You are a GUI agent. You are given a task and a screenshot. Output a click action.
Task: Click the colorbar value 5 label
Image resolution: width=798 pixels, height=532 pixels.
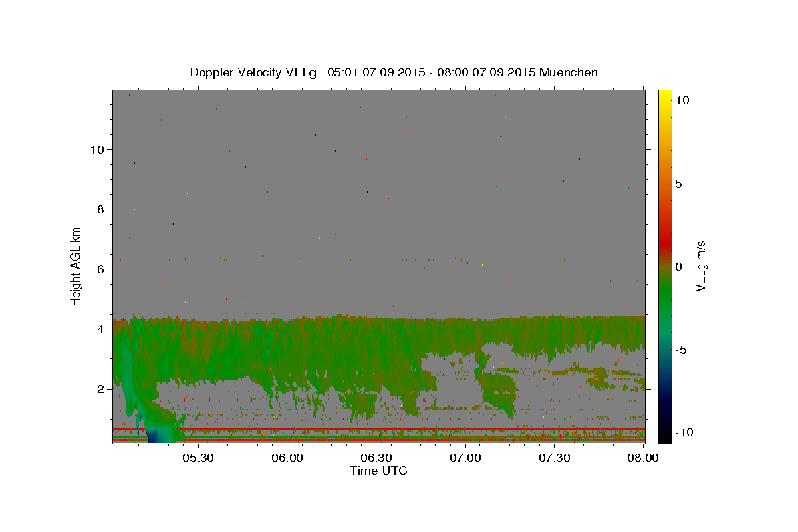point(678,184)
